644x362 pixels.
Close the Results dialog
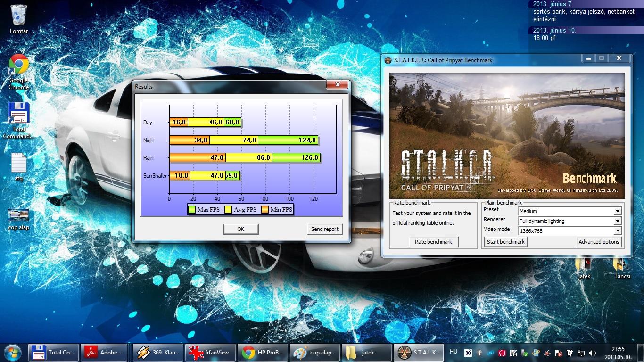pos(338,84)
